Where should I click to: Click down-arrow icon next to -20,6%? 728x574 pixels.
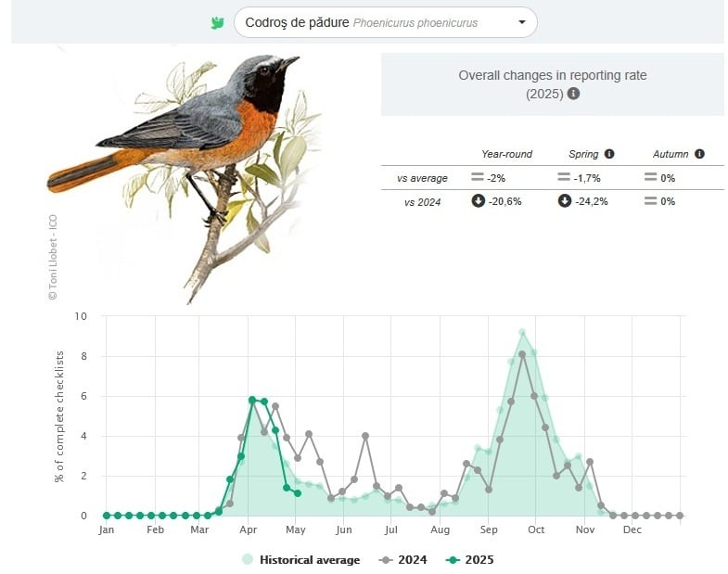pos(478,201)
